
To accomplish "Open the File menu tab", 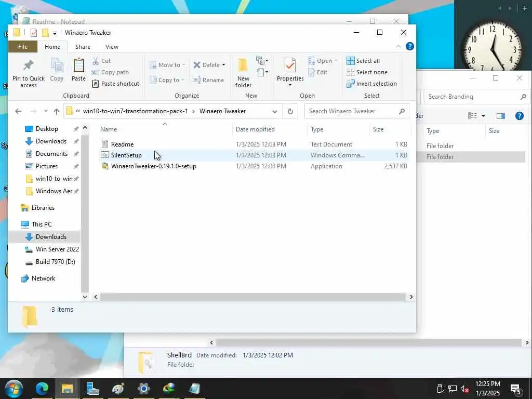I will coord(23,47).
